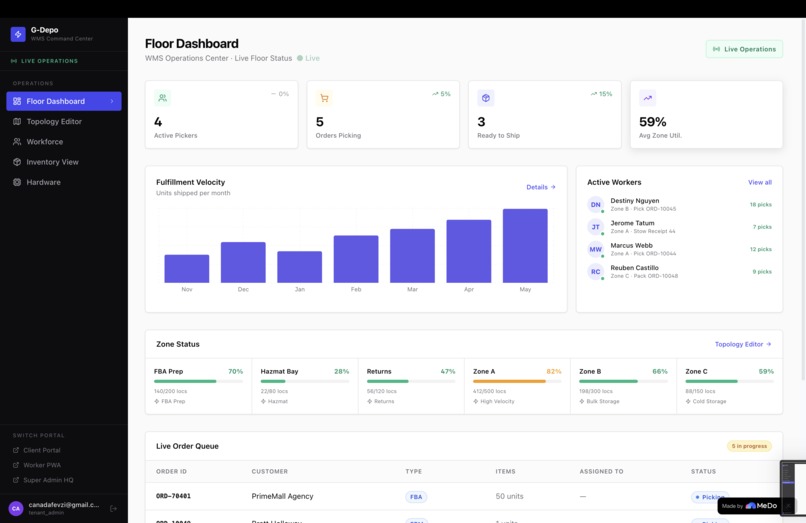Click the ASSIGNED TO column header
This screenshot has height=523, width=806.
[601, 472]
